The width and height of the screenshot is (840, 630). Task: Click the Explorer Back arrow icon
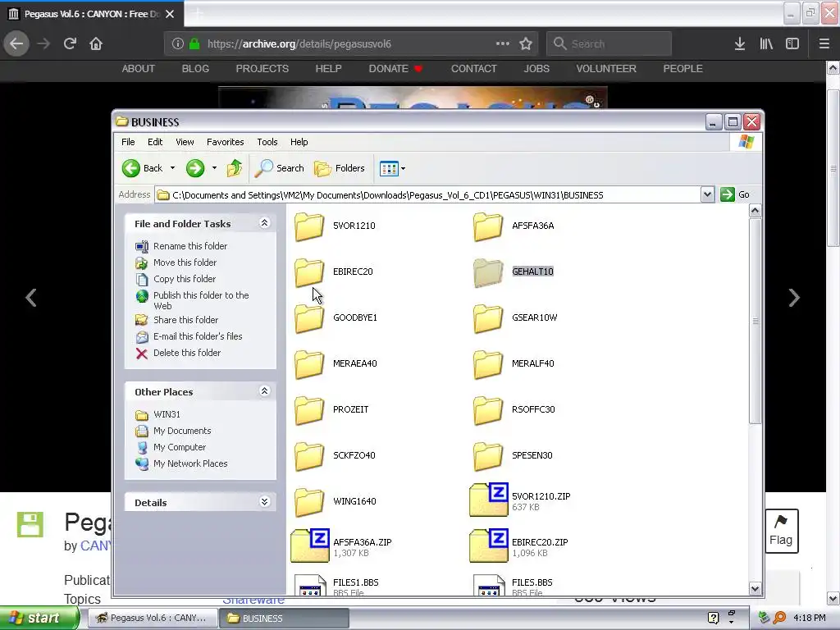(130, 168)
